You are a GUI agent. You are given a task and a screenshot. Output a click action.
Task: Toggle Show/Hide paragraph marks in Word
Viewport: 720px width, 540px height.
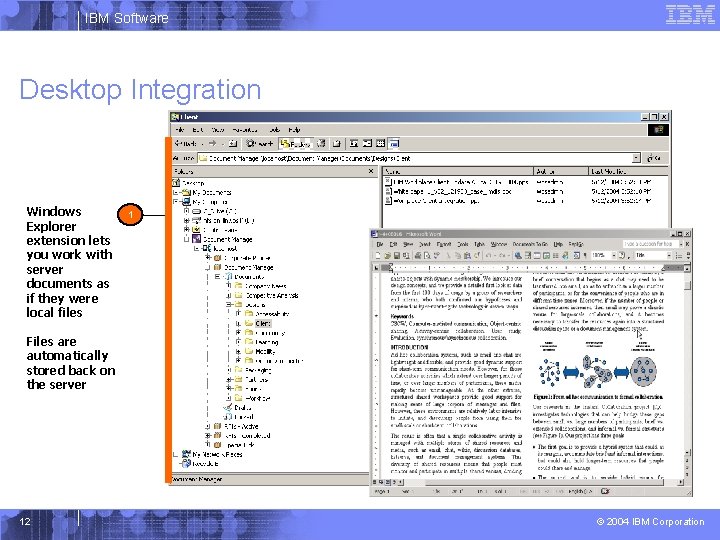585,255
